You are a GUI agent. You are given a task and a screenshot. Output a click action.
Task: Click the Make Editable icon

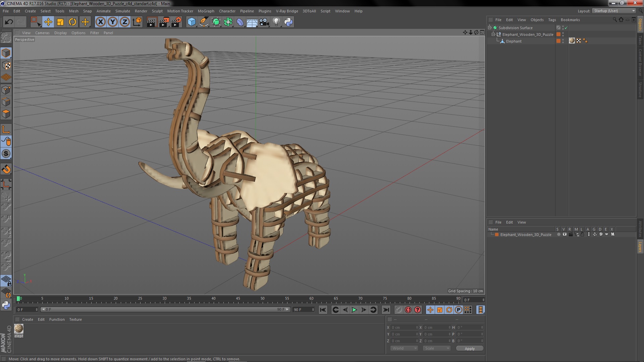[6, 38]
